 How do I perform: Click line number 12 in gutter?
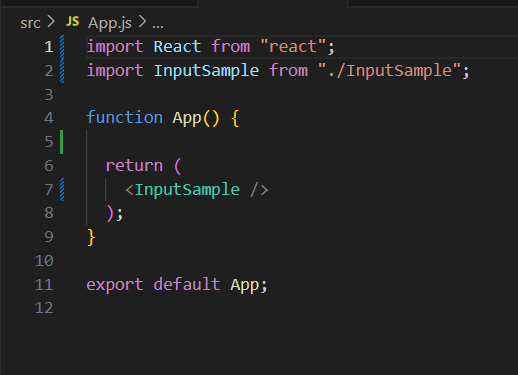(44, 308)
